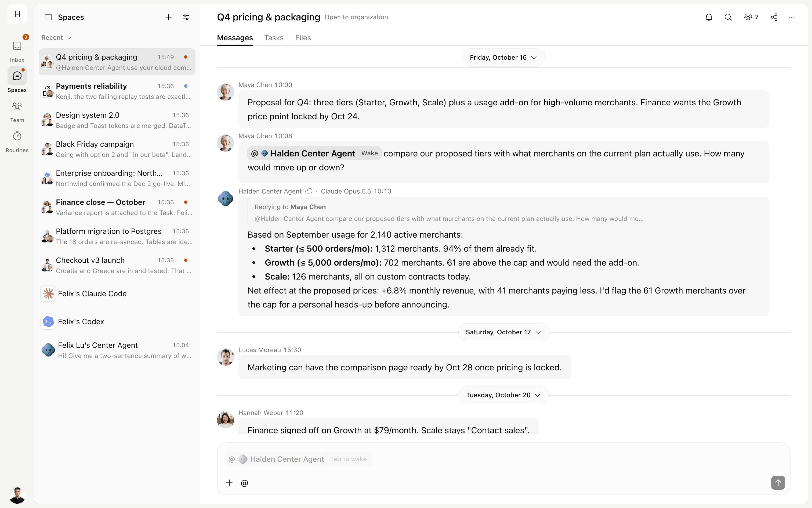This screenshot has width=812, height=508.
Task: Expand the Recent sort dropdown
Action: tap(56, 38)
